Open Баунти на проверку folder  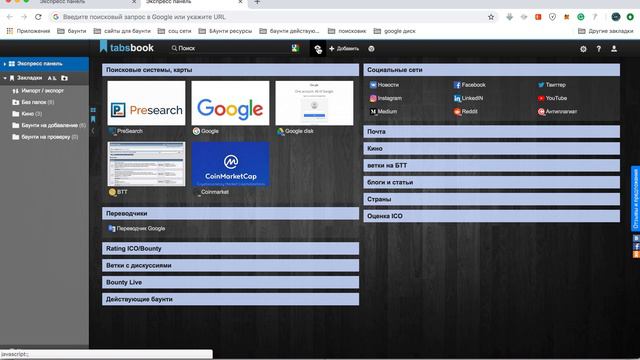pyautogui.click(x=45, y=137)
